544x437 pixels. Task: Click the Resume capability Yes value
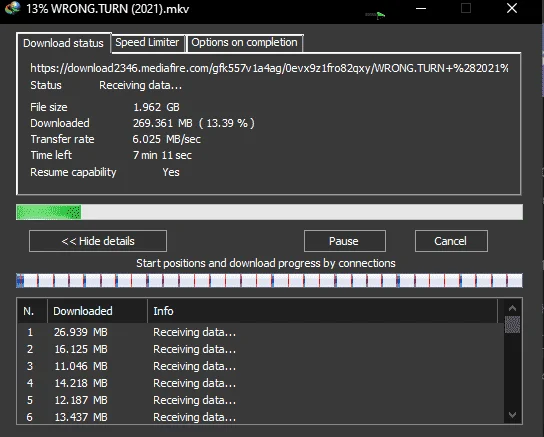coord(171,172)
